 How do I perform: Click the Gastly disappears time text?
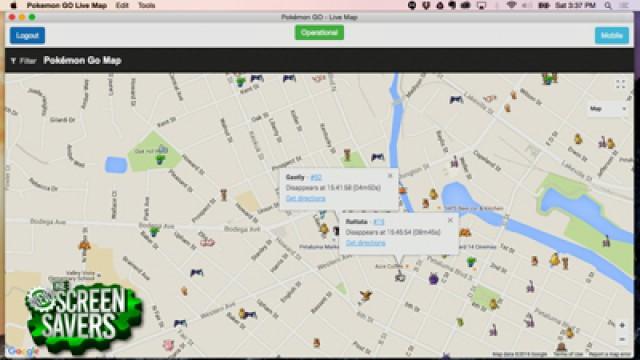click(x=333, y=188)
